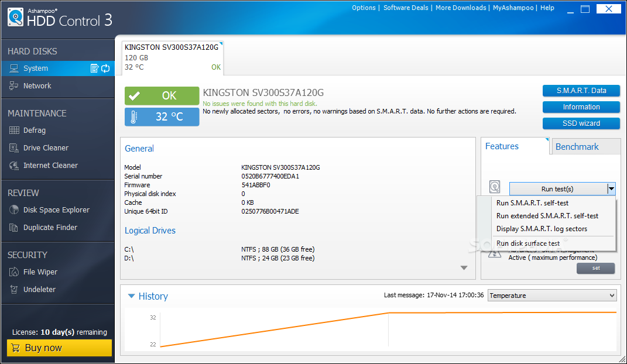This screenshot has height=364, width=627.
Task: Open S.M.A.R.T. Data
Action: click(x=581, y=91)
